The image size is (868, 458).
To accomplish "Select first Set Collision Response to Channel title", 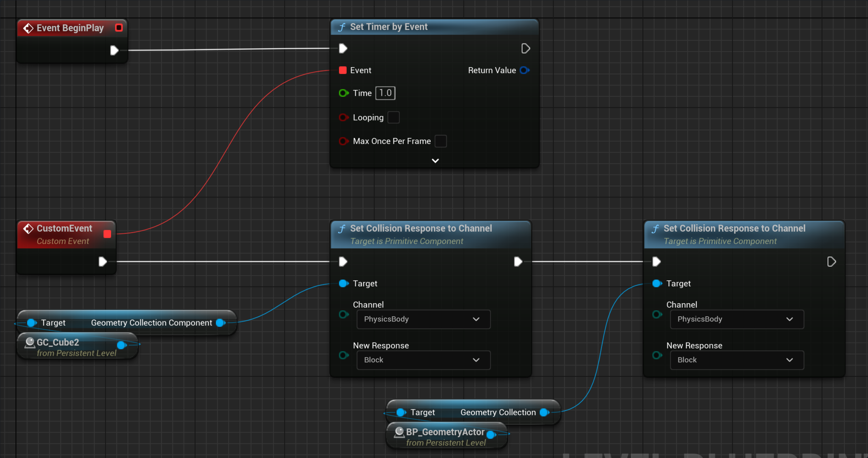I will 421,228.
